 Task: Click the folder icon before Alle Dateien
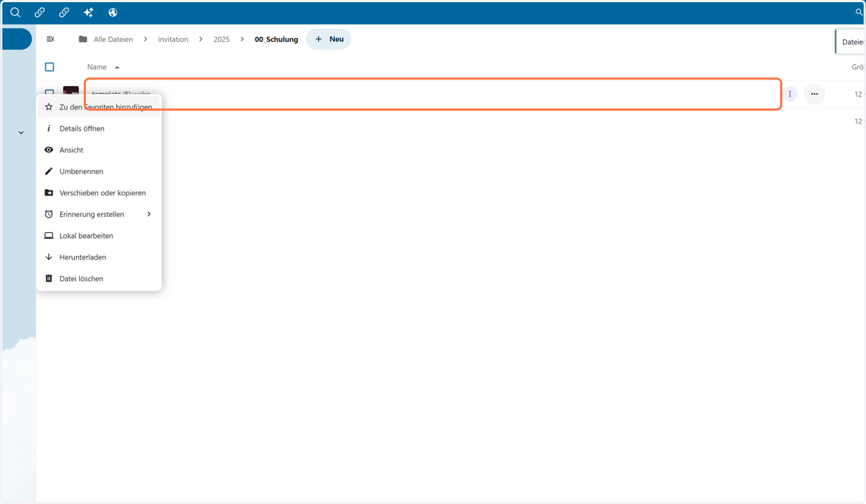(x=83, y=39)
